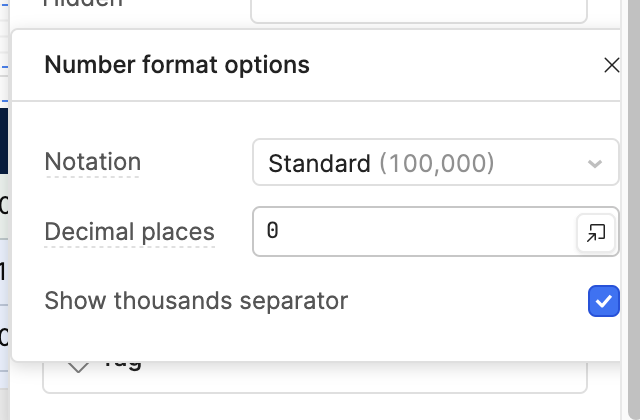Click the "Number format options" title
640x420 pixels.
(x=177, y=66)
